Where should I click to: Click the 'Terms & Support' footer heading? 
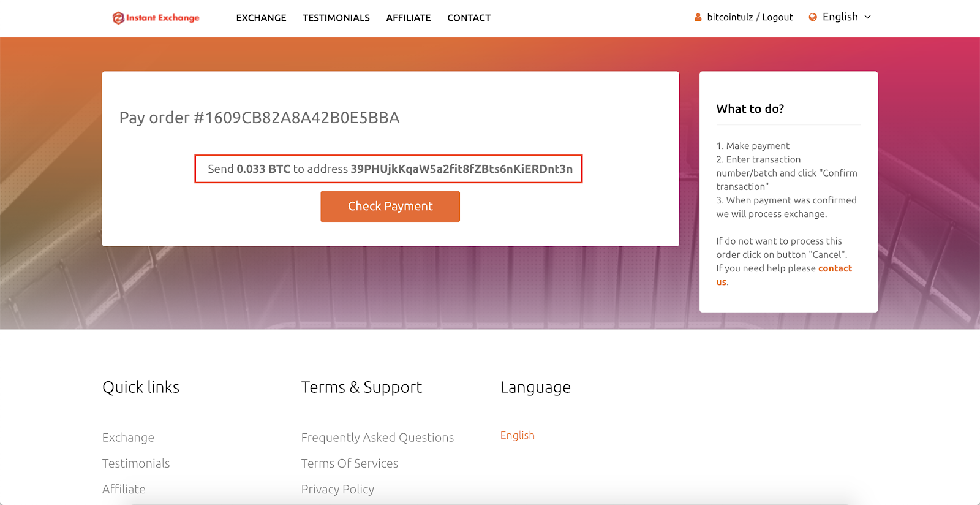coord(361,387)
